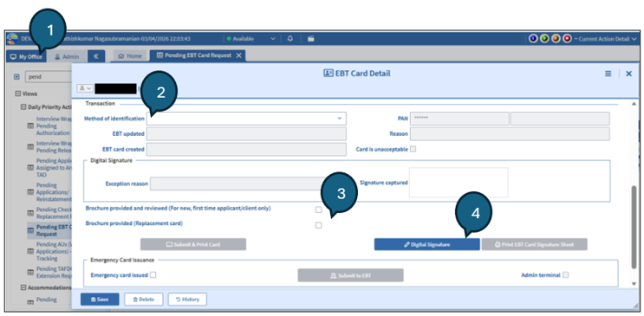Viewport: 644px width, 316px height.
Task: Tick Admin terminal checkbox
Action: pos(565,275)
